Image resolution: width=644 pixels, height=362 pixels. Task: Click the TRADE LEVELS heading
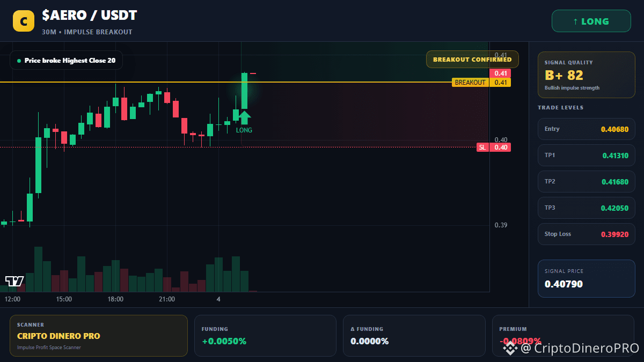[x=560, y=108]
